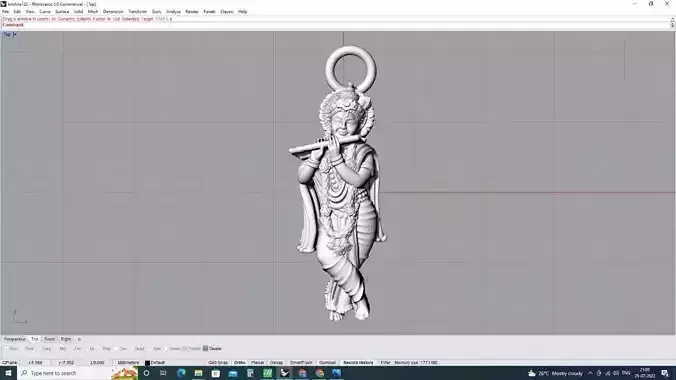Switch to the Front viewport tab
Viewport: 676px width, 380px height.
pyautogui.click(x=50, y=339)
